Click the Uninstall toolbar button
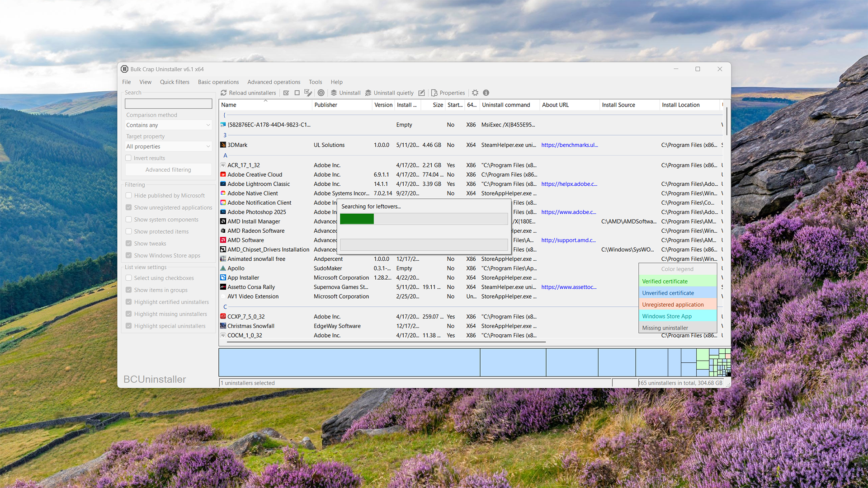 pyautogui.click(x=346, y=93)
